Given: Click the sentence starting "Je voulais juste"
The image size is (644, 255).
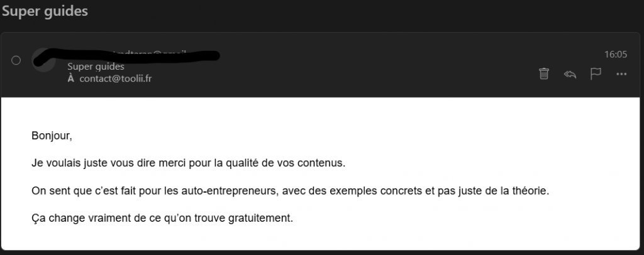Looking at the screenshot, I should [x=188, y=163].
